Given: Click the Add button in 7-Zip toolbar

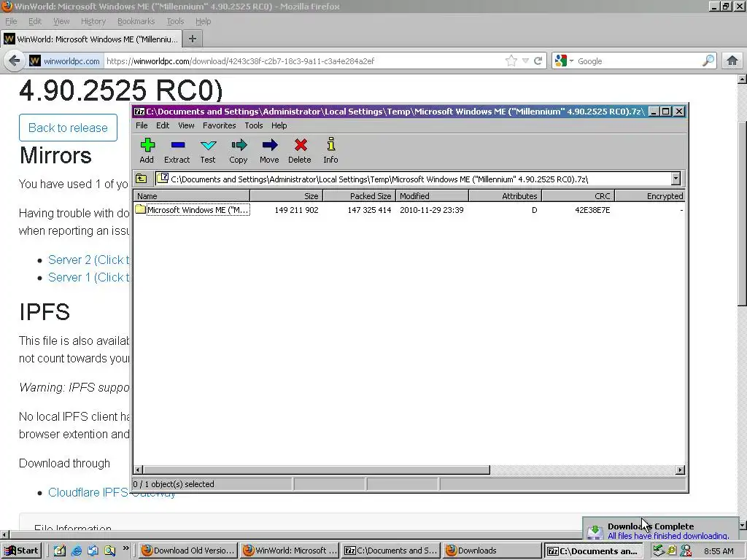Looking at the screenshot, I should pos(147,150).
